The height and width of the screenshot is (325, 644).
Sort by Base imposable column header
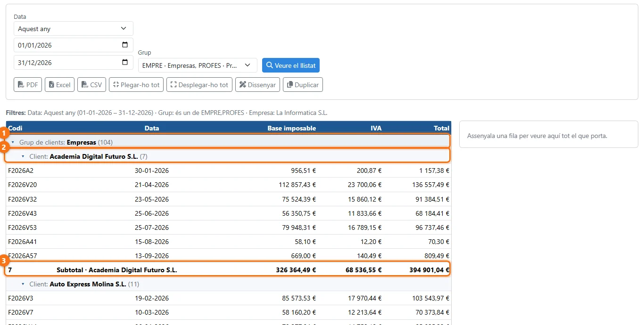[292, 128]
